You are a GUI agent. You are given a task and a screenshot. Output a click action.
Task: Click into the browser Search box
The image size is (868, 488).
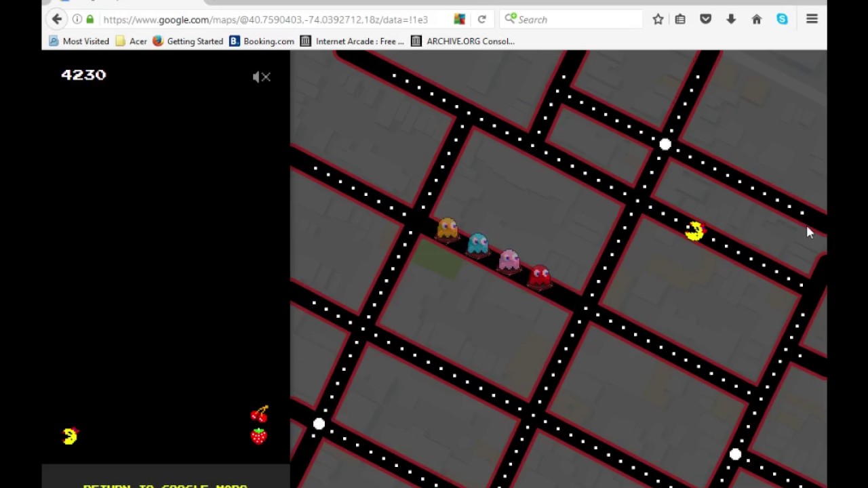point(571,20)
